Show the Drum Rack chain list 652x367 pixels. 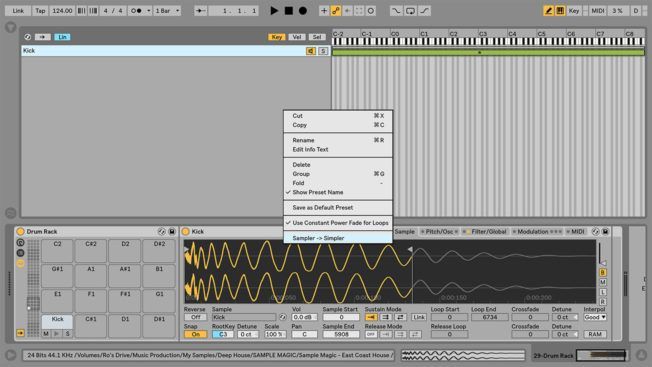20,253
